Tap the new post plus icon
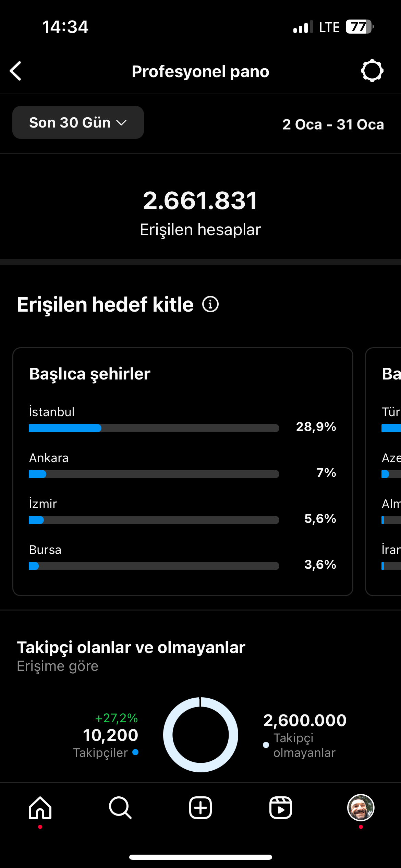This screenshot has width=401, height=868. click(x=200, y=808)
